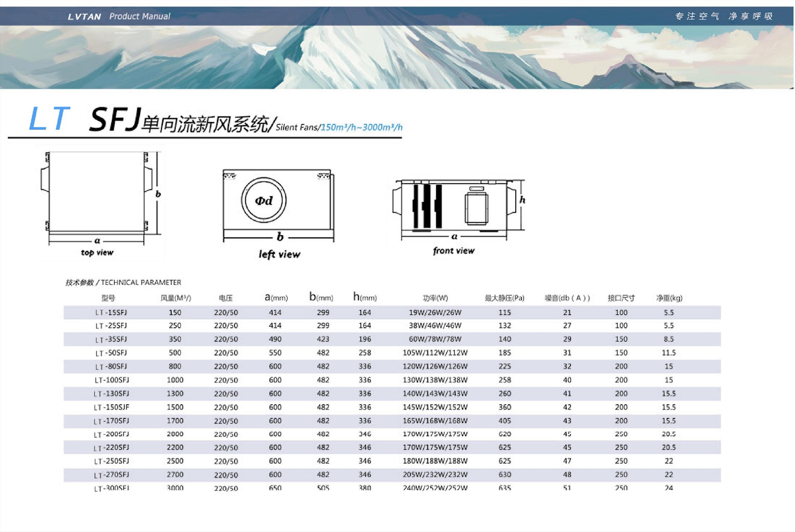This screenshot has width=796, height=532.
Task: Click the a-dimension value "550"
Action: pyautogui.click(x=275, y=353)
